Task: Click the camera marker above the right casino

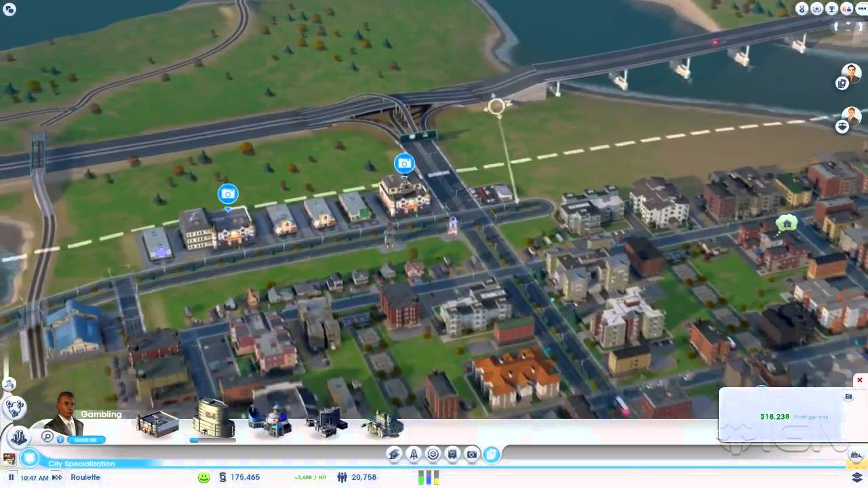Action: [x=404, y=163]
